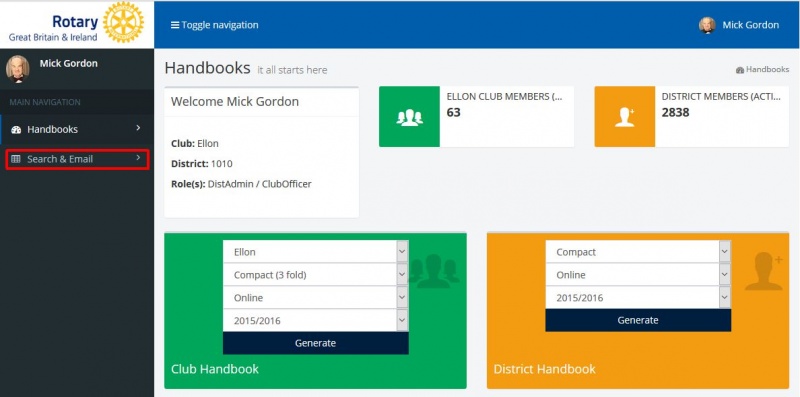
Task: Click the Search & Email table icon
Action: (x=16, y=159)
